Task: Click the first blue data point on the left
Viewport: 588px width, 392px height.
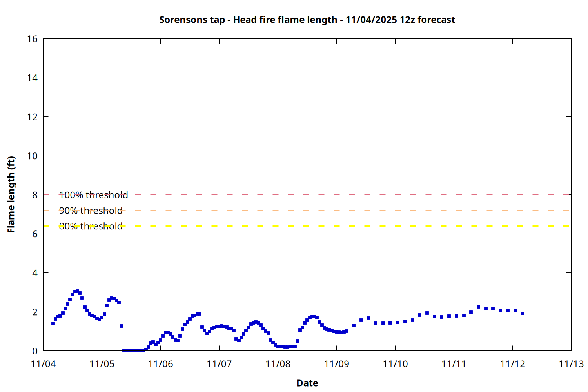Action: click(x=53, y=323)
